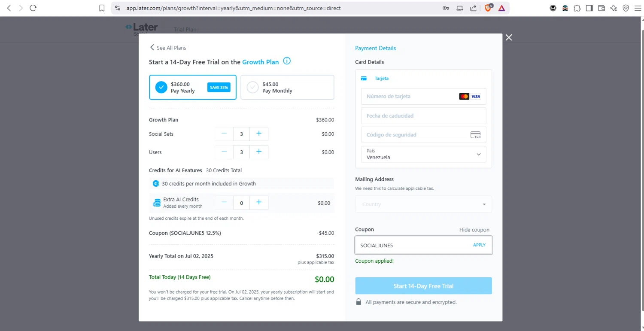Click the Growth Plan link in heading
Viewport: 644px width, 331px height.
coord(260,62)
